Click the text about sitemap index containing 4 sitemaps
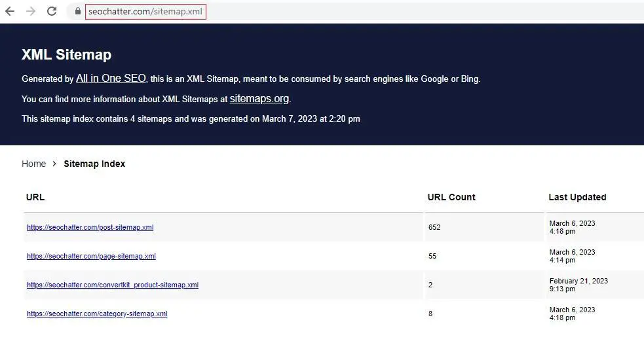Screen dimensions: 644x343 (191, 119)
